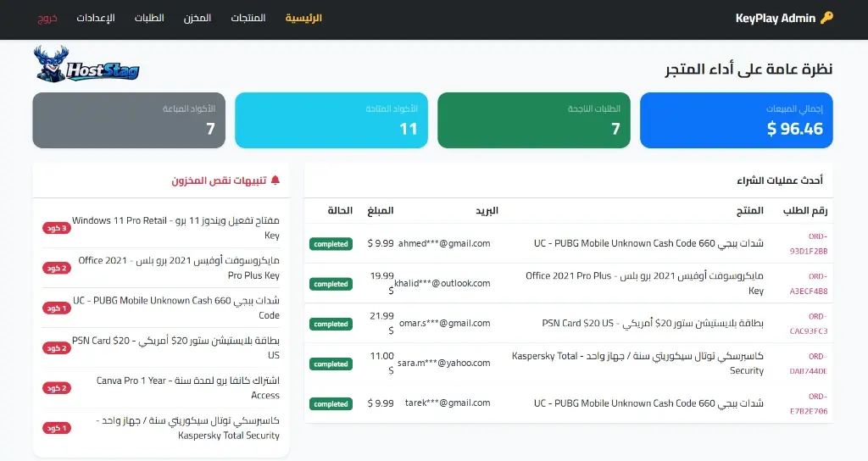Click the Office 2021 Pro Plus Key order product

[644, 283]
